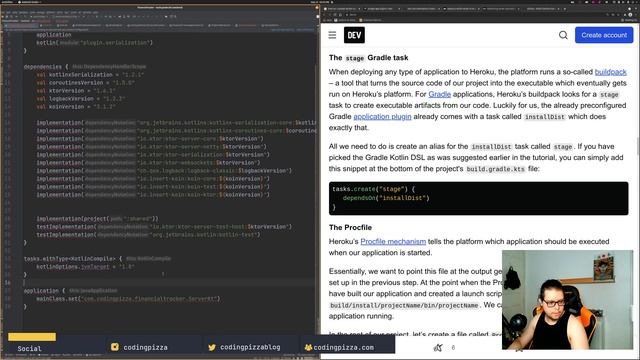Image resolution: width=640 pixels, height=360 pixels.
Task: Click inline code build/install/projectName/bin/projectName
Action: click(404, 305)
